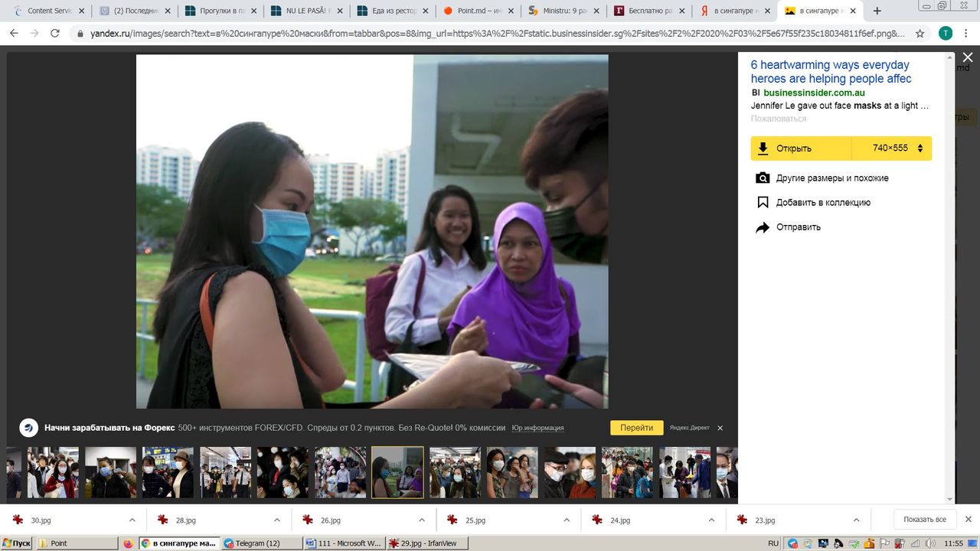Open Telegram (12) from the taskbar
Viewport: 980px width, 551px height.
(261, 543)
